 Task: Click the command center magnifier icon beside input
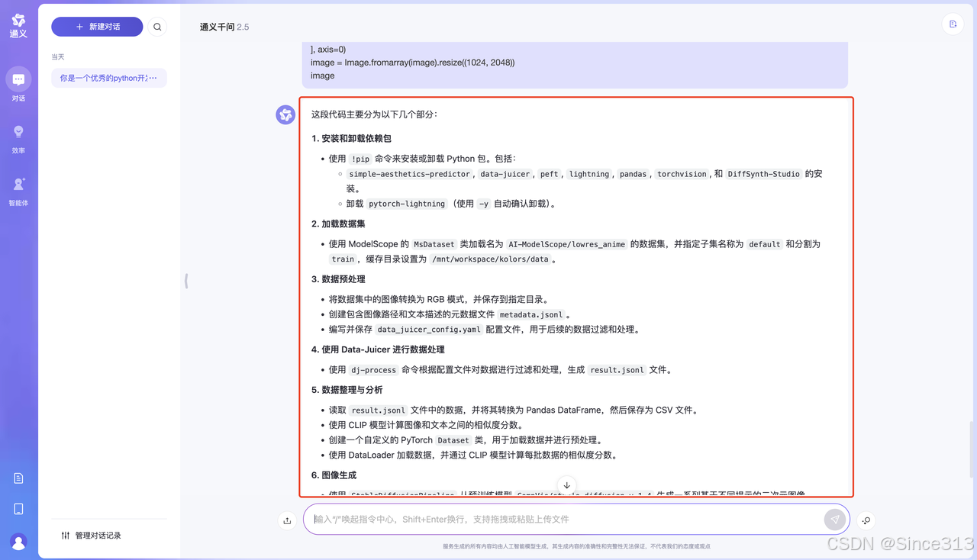point(866,520)
